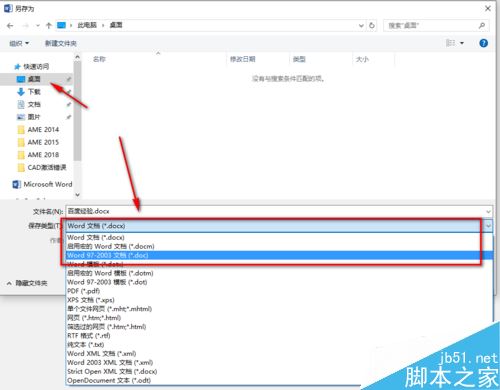
Task: Choose Word Template (*.dotx) option
Action: [x=279, y=264]
